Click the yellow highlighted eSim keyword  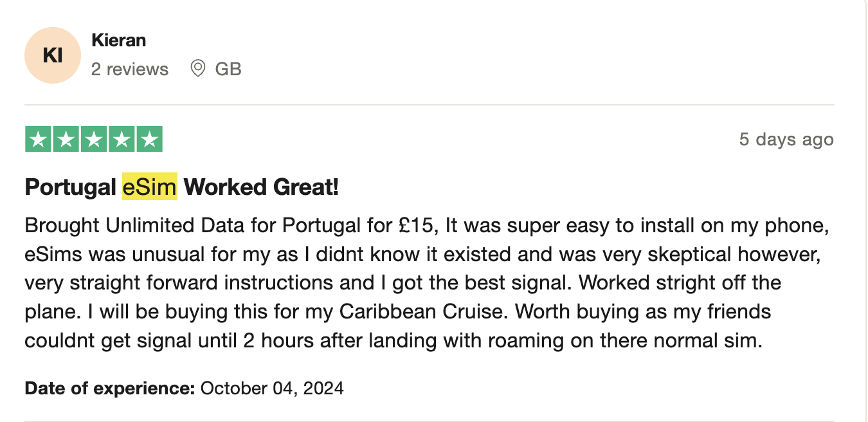150,188
